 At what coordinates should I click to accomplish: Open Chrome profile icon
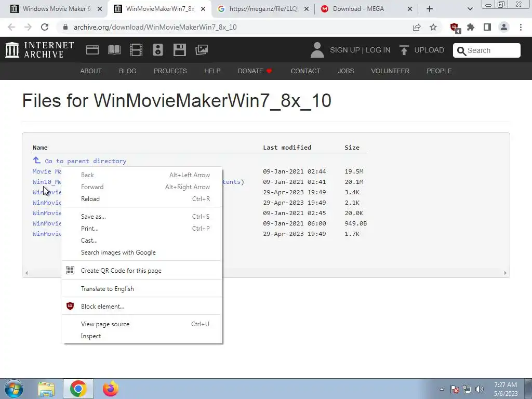click(504, 27)
